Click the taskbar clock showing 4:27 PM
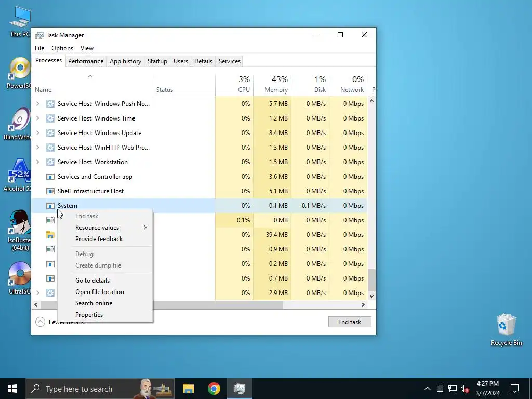Screen dimensions: 532x399 point(487,389)
